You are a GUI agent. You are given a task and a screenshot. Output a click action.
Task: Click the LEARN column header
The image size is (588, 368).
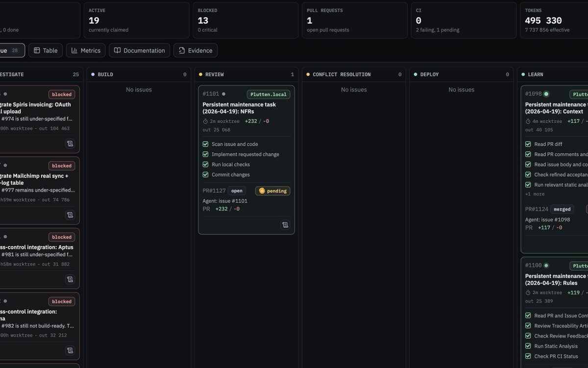[x=553, y=75]
